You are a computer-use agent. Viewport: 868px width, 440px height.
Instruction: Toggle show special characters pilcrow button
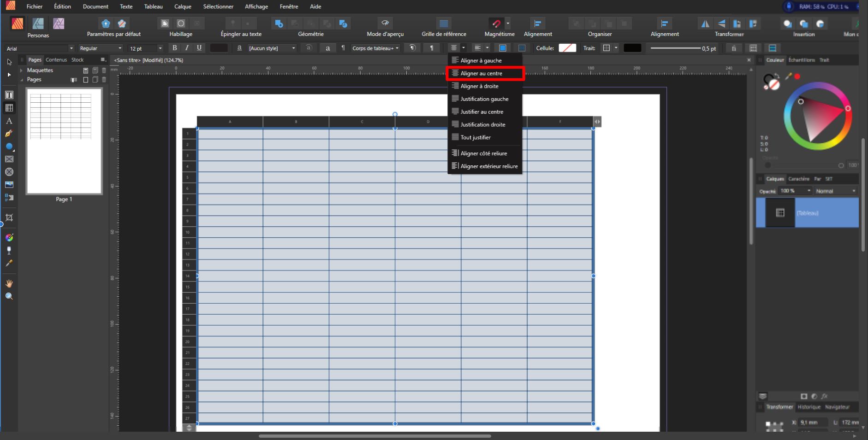[x=432, y=48]
